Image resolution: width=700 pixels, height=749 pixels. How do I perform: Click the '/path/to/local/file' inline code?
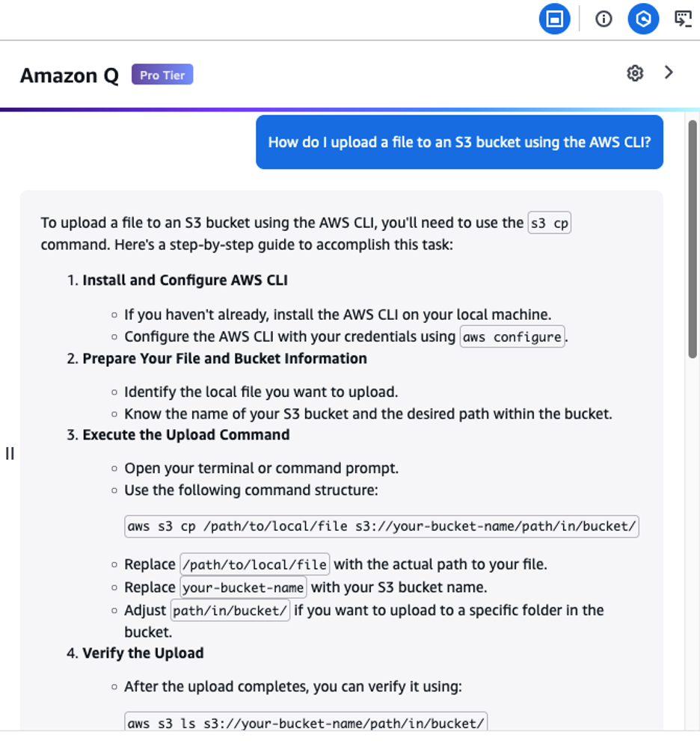pos(255,564)
